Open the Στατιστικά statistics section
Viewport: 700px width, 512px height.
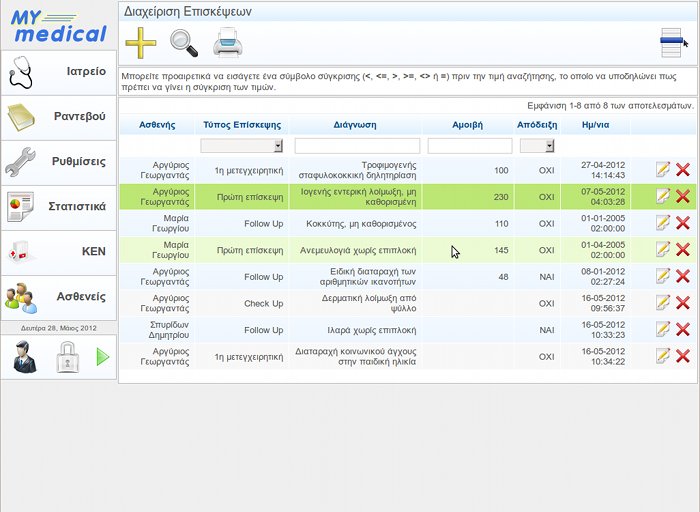coord(58,208)
